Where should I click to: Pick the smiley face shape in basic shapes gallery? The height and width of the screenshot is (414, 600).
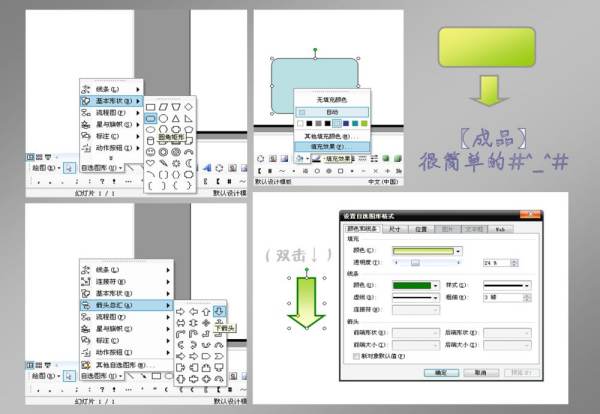150,152
